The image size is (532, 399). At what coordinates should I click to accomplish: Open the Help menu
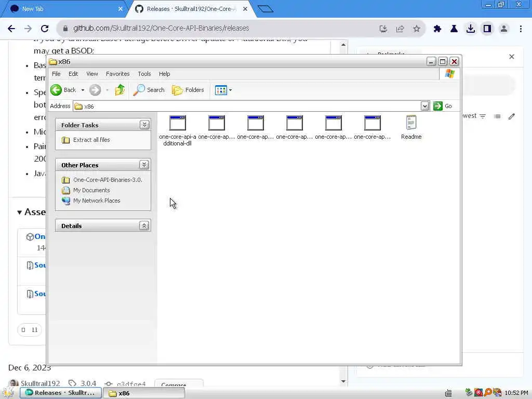(x=164, y=74)
